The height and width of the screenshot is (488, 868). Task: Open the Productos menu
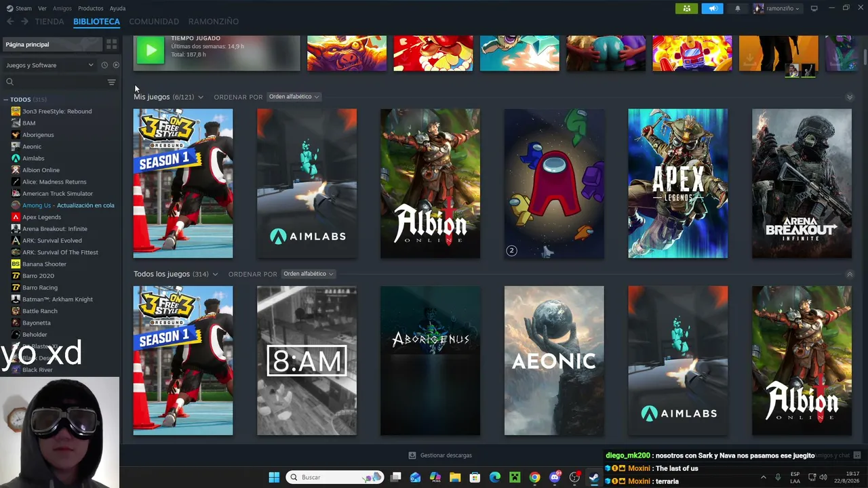[91, 8]
